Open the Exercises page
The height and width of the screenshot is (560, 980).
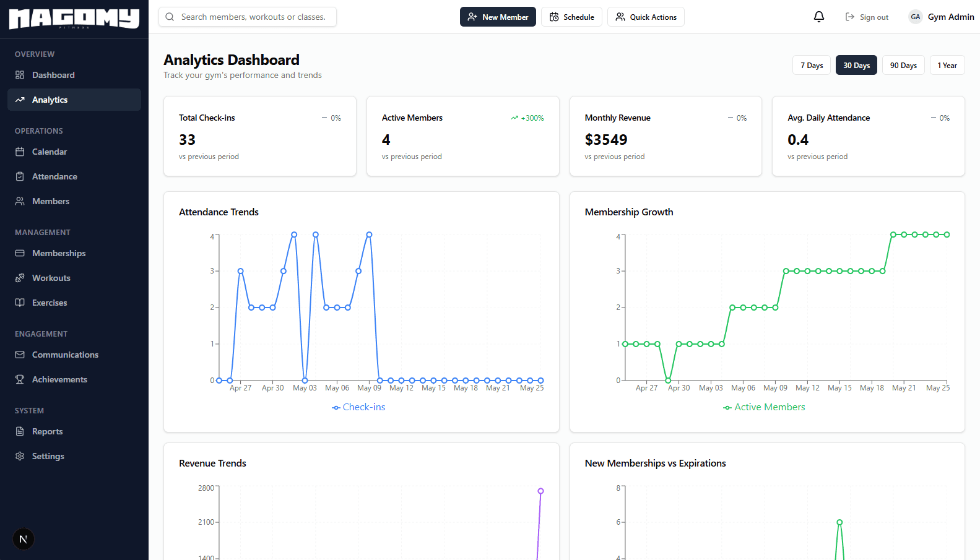tap(74, 303)
